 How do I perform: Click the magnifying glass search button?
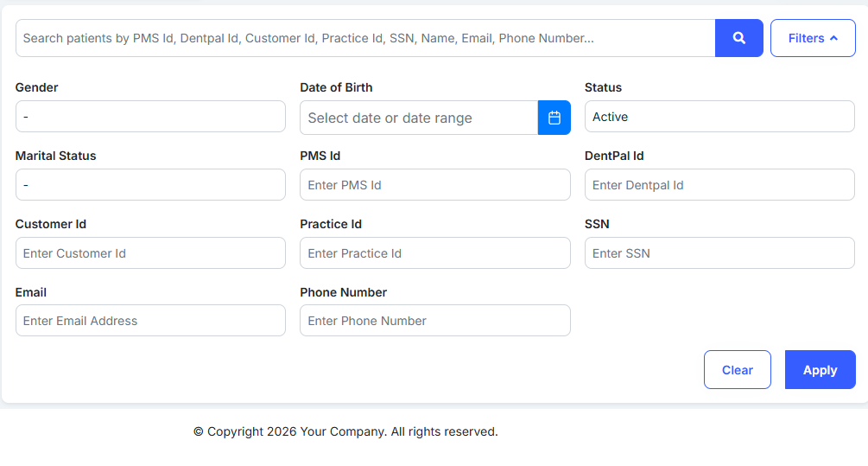click(738, 38)
